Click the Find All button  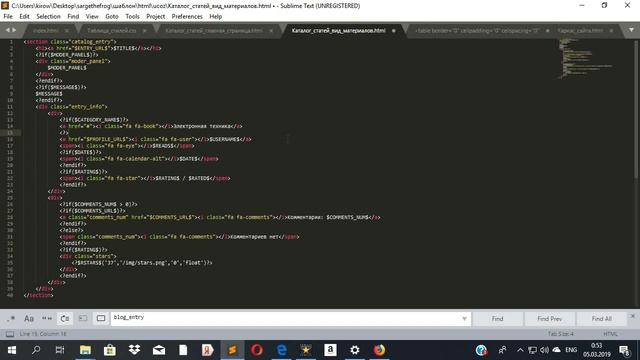pyautogui.click(x=602, y=319)
